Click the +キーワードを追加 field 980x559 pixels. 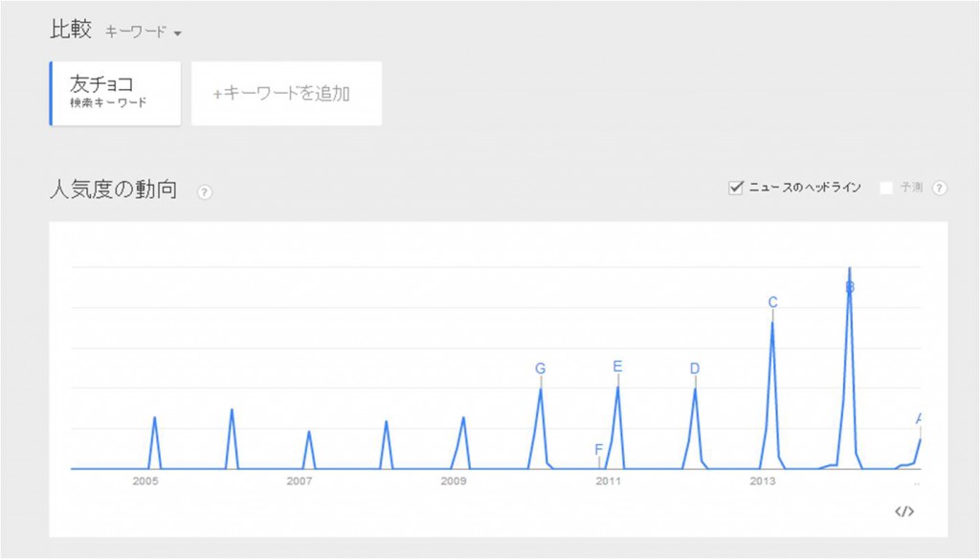pos(286,94)
